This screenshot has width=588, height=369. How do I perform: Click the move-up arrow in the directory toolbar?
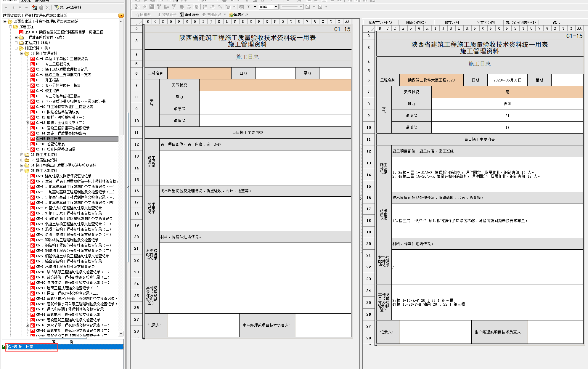[13, 7]
